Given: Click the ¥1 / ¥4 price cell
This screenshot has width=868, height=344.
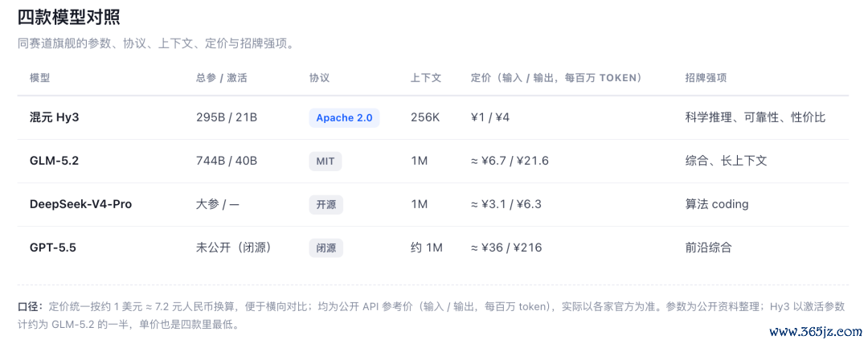Looking at the screenshot, I should 490,118.
